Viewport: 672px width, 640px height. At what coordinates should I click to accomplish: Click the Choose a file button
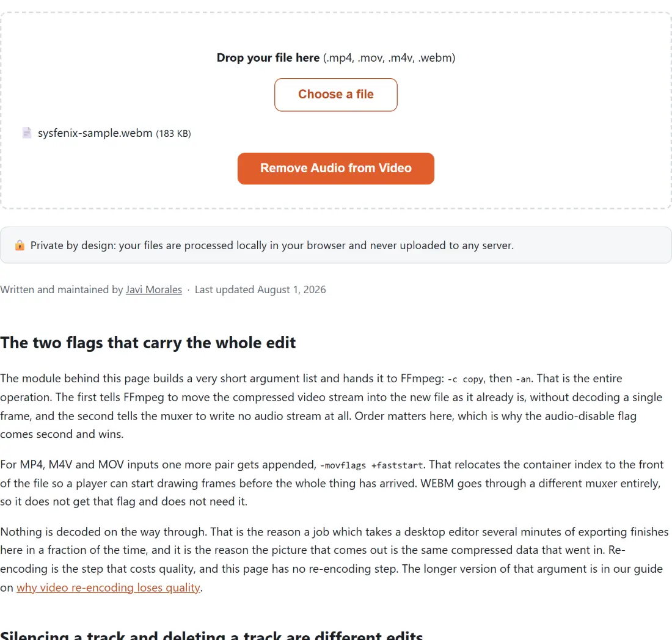pyautogui.click(x=335, y=95)
